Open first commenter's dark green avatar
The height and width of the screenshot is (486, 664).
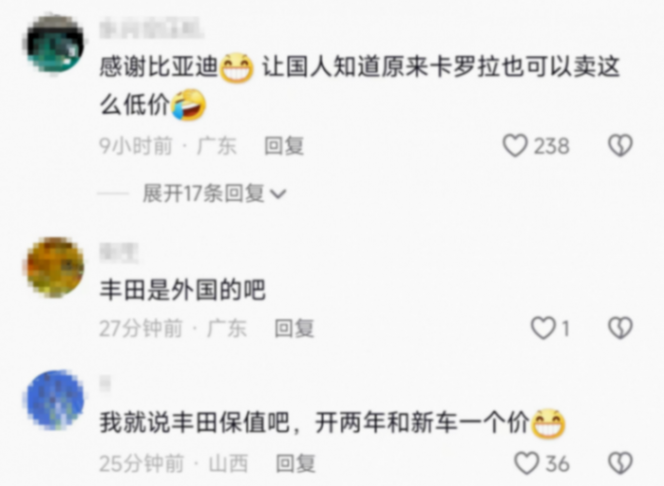(55, 44)
